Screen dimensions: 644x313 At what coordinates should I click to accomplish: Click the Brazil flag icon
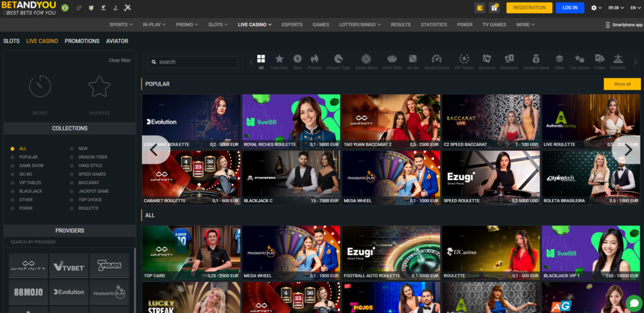[65, 8]
